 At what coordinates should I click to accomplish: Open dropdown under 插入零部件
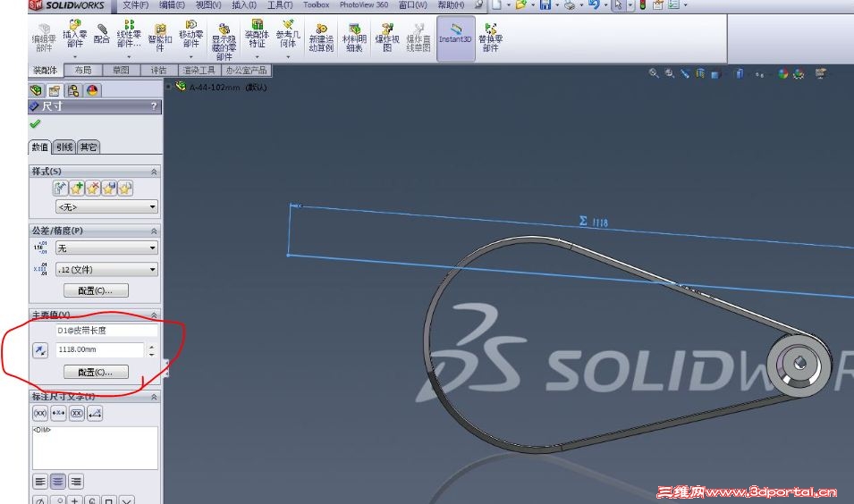pyautogui.click(x=74, y=56)
